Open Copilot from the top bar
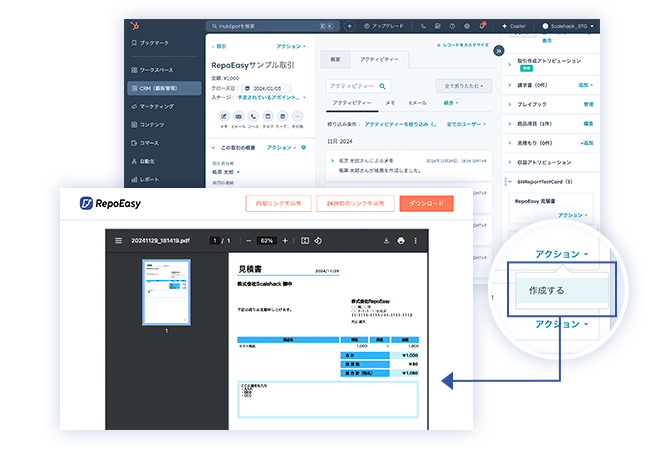660x449 pixels. (514, 26)
